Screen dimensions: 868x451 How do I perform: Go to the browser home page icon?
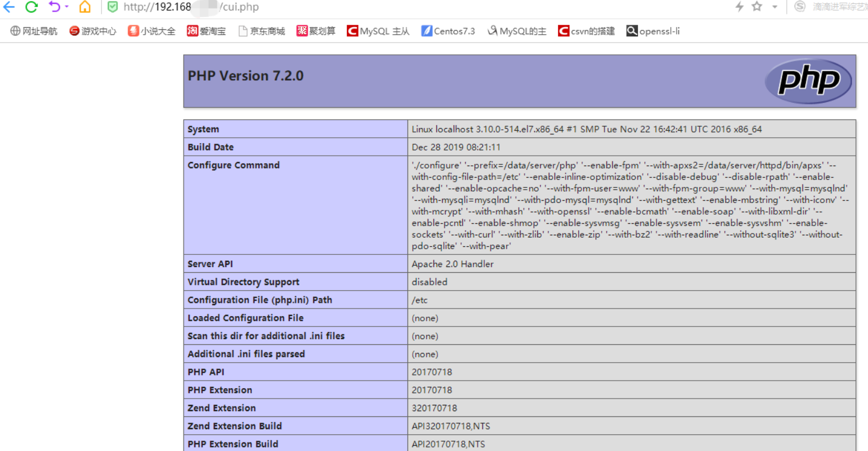click(x=85, y=7)
